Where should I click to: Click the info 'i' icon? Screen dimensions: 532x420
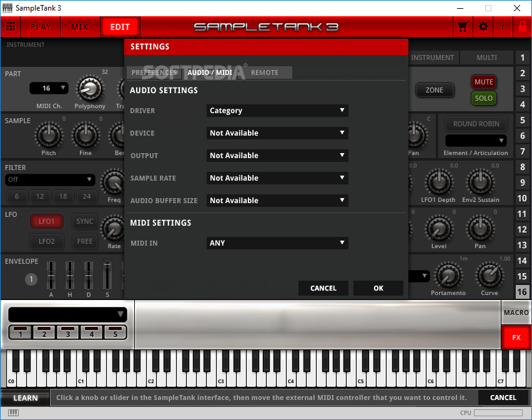[503, 26]
